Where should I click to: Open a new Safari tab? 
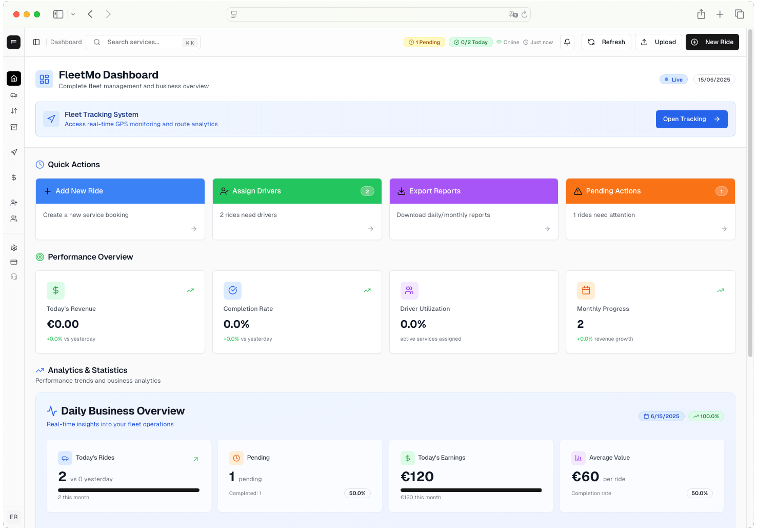click(x=720, y=14)
